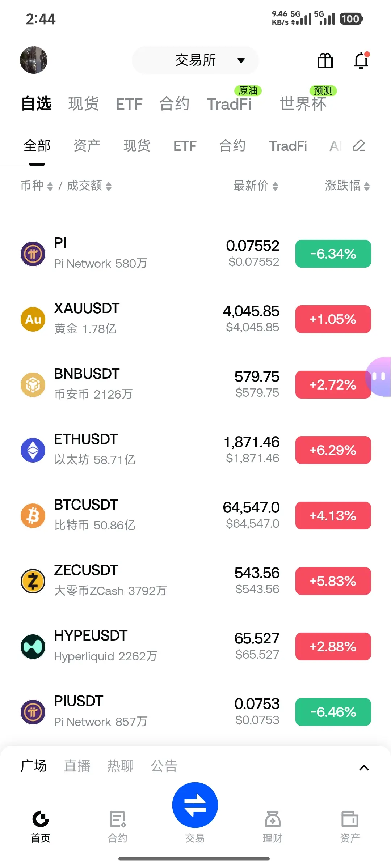Sort the list by 涨跌幅 column
This screenshot has height=868, width=391.
[x=347, y=186]
